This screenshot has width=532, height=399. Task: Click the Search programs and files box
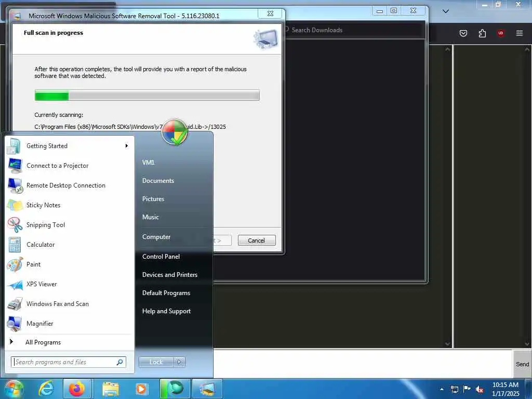[x=68, y=362]
